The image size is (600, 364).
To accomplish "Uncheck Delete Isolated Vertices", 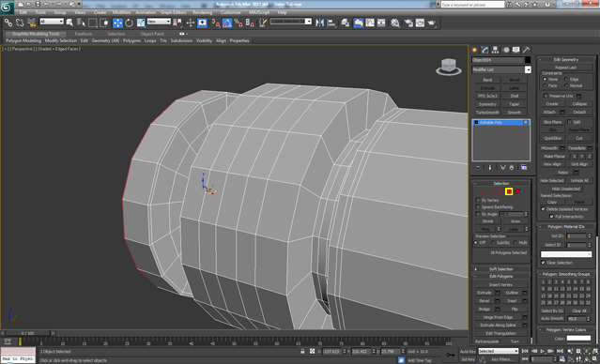I will (543, 209).
